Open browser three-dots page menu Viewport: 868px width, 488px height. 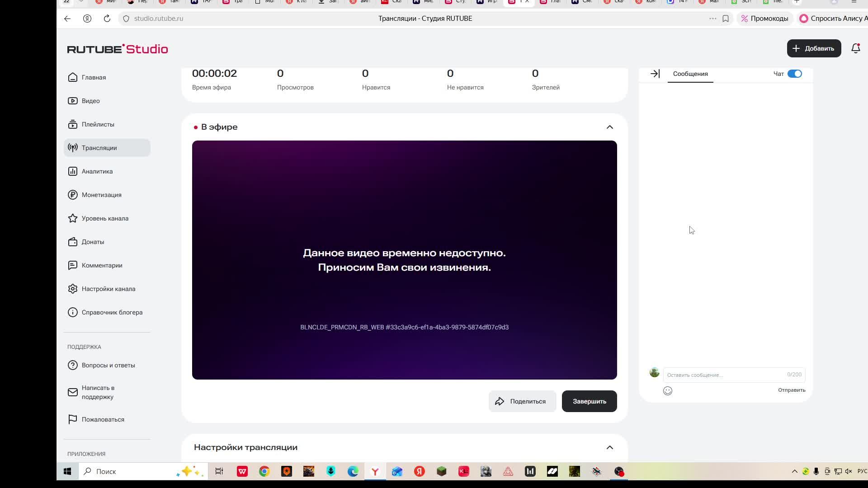point(713,19)
